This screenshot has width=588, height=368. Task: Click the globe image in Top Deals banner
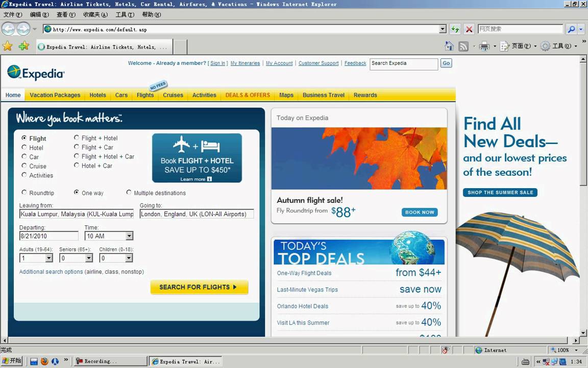(x=412, y=247)
